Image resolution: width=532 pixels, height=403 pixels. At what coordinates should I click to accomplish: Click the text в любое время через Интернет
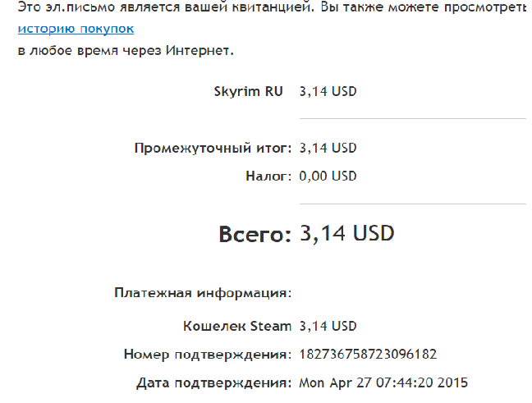coord(126,51)
